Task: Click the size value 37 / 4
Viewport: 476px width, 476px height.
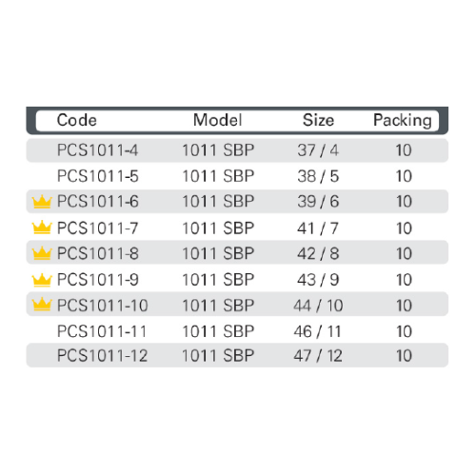Action: click(x=318, y=150)
